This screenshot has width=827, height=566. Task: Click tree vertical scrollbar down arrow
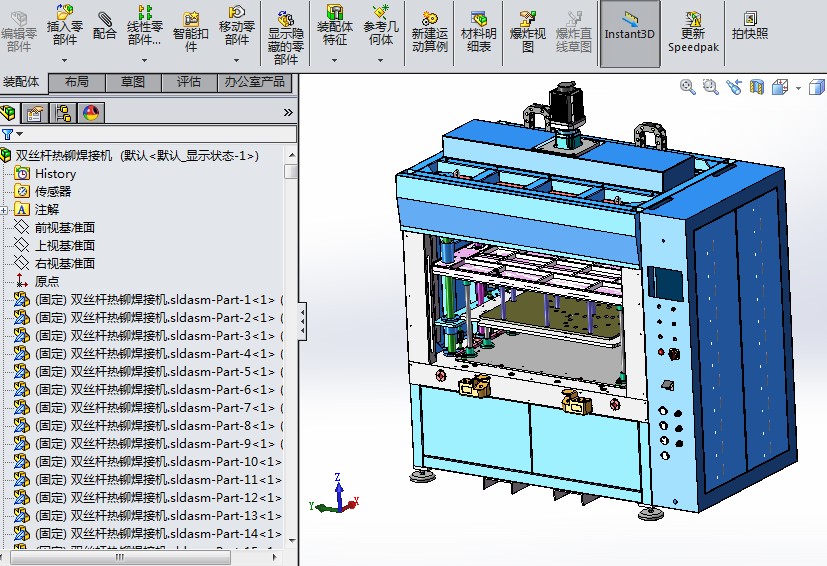pos(291,541)
